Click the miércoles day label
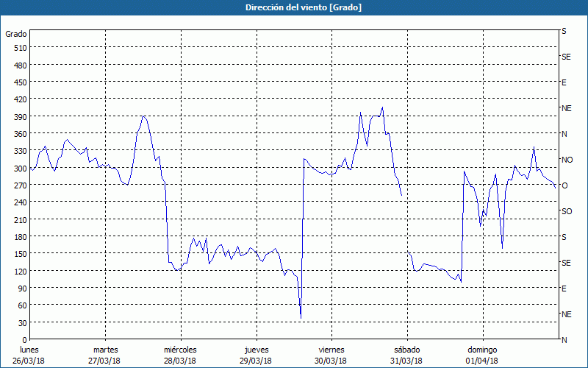This screenshot has height=368, width=588. [x=180, y=350]
